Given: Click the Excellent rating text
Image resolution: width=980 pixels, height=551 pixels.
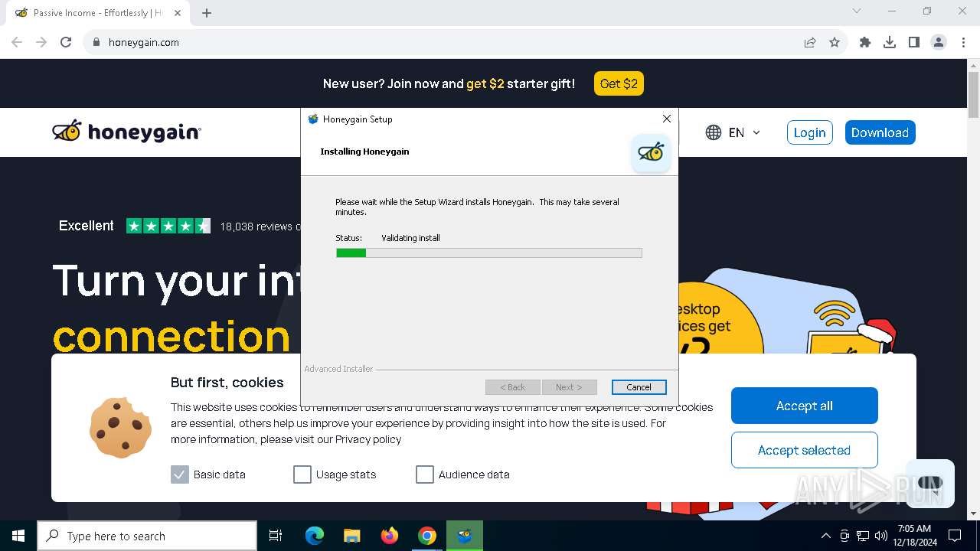Looking at the screenshot, I should pos(87,226).
